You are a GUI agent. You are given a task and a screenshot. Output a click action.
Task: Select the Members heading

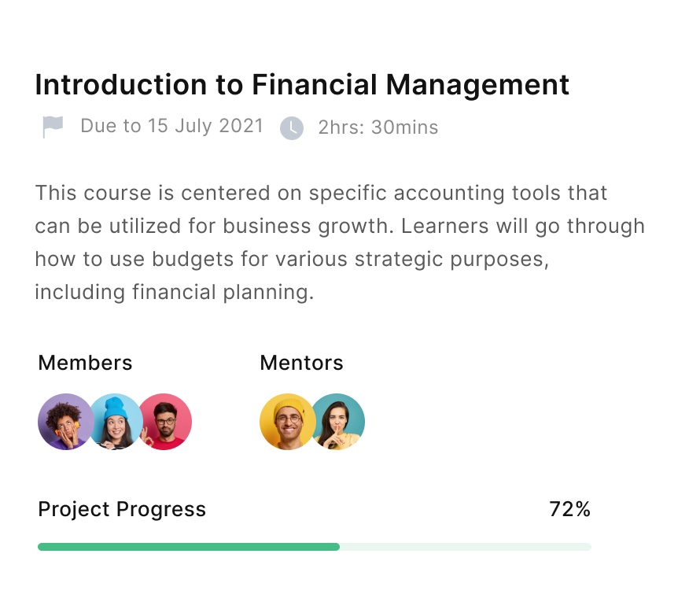click(85, 363)
